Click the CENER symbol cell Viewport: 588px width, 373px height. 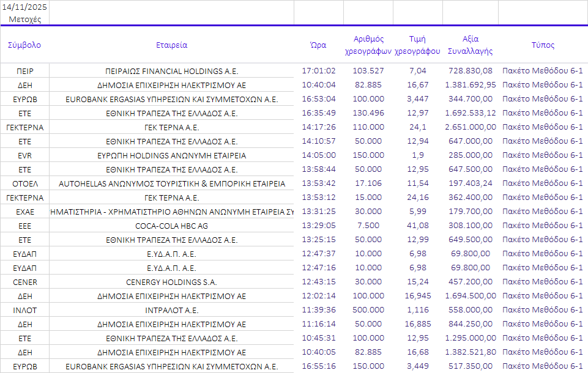pyautogui.click(x=24, y=282)
